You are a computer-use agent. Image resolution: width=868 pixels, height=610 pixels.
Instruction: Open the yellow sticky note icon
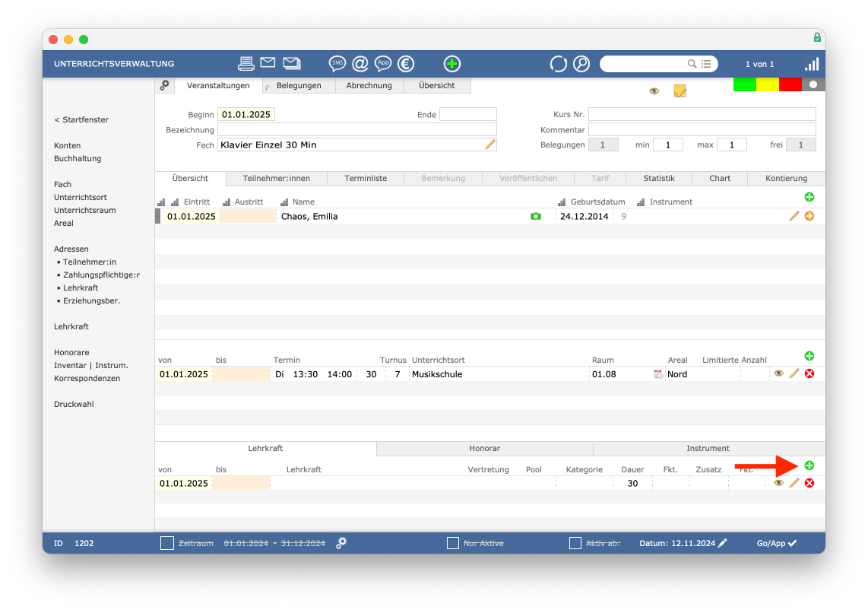pos(680,91)
